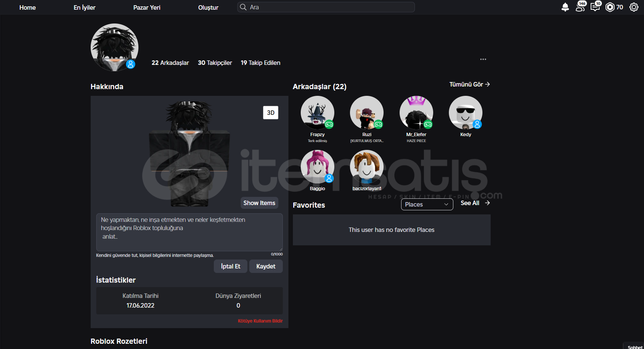Open friend requests icon showing 146

pos(581,7)
